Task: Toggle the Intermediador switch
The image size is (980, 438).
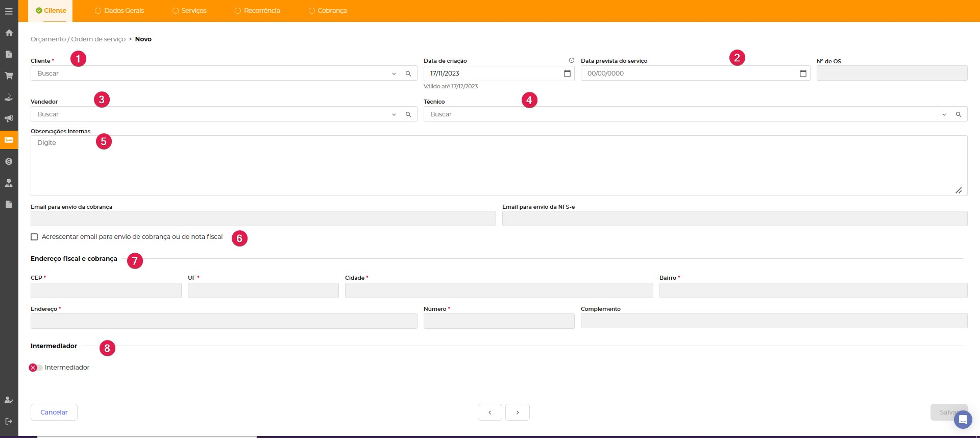Action: 36,368
